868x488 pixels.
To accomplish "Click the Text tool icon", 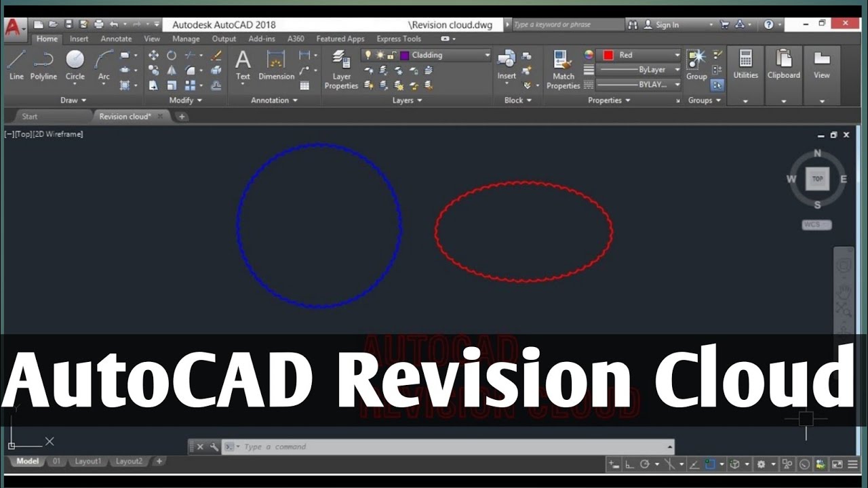I will (243, 65).
